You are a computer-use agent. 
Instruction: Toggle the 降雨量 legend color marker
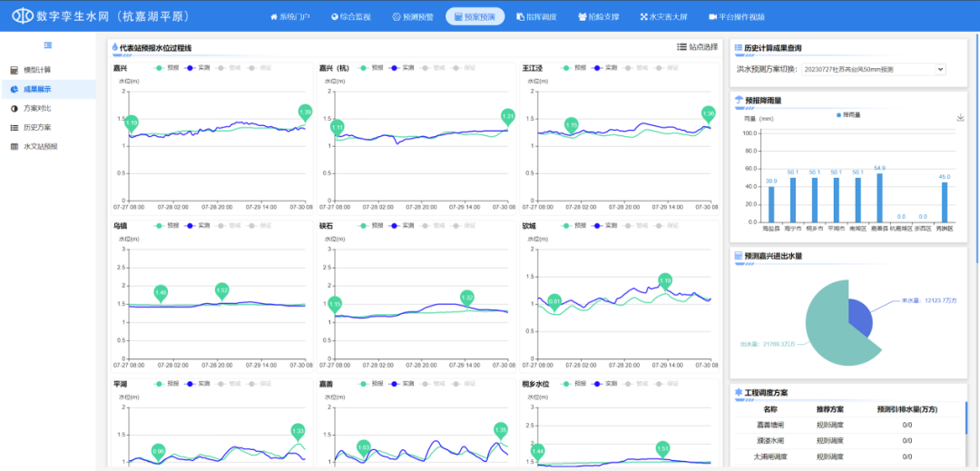(838, 115)
